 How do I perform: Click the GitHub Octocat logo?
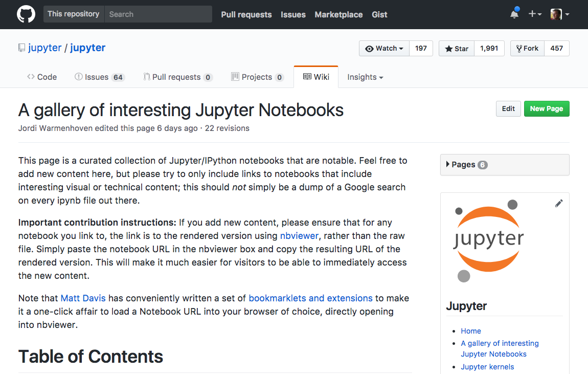coord(26,14)
